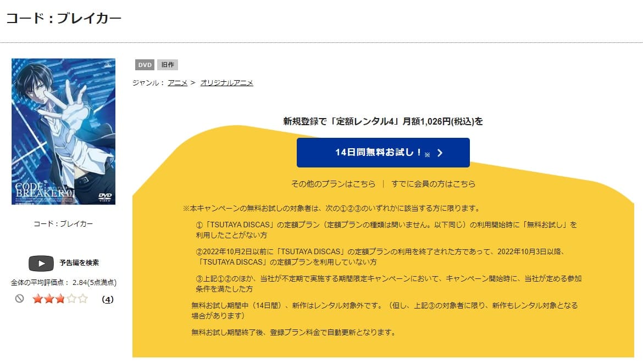643x364 pixels.
Task: Rate with the second star
Action: 49,299
